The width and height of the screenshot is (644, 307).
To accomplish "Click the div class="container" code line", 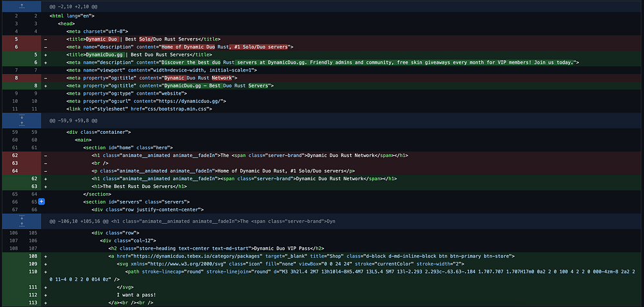I will 99,133.
